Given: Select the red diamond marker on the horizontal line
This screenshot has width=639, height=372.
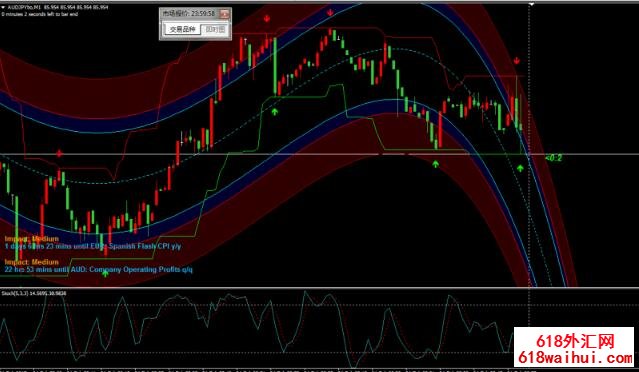Looking at the screenshot, I should pyautogui.click(x=59, y=154).
